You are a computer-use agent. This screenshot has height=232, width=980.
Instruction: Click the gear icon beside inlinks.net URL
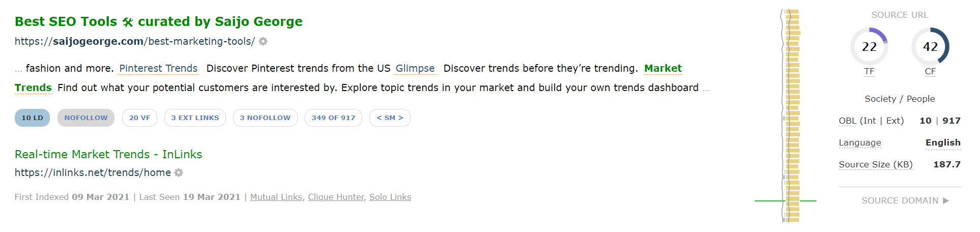coord(179,172)
